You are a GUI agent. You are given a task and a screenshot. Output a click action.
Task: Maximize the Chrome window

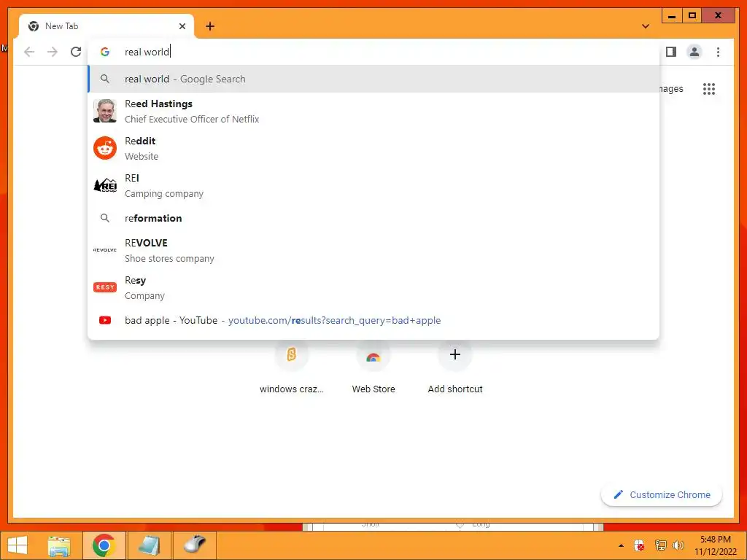coord(692,16)
